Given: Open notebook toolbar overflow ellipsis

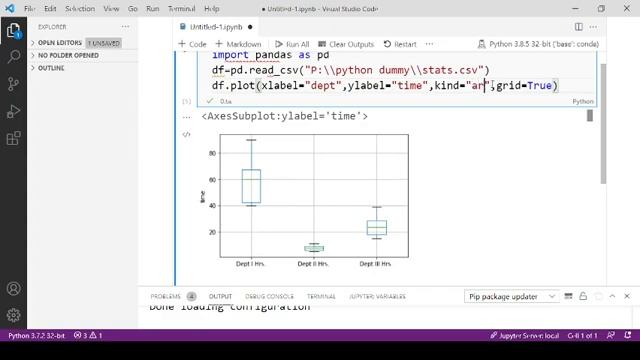Looking at the screenshot, I should 429,44.
